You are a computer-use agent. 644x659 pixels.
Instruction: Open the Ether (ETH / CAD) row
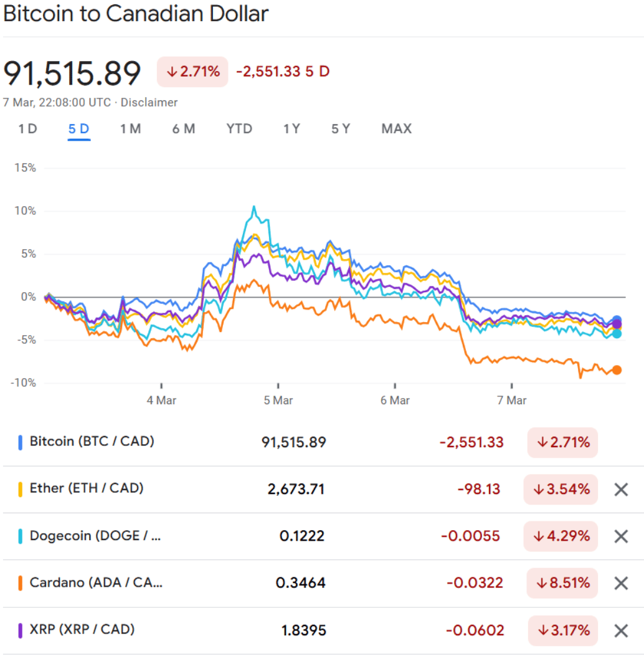pos(87,488)
